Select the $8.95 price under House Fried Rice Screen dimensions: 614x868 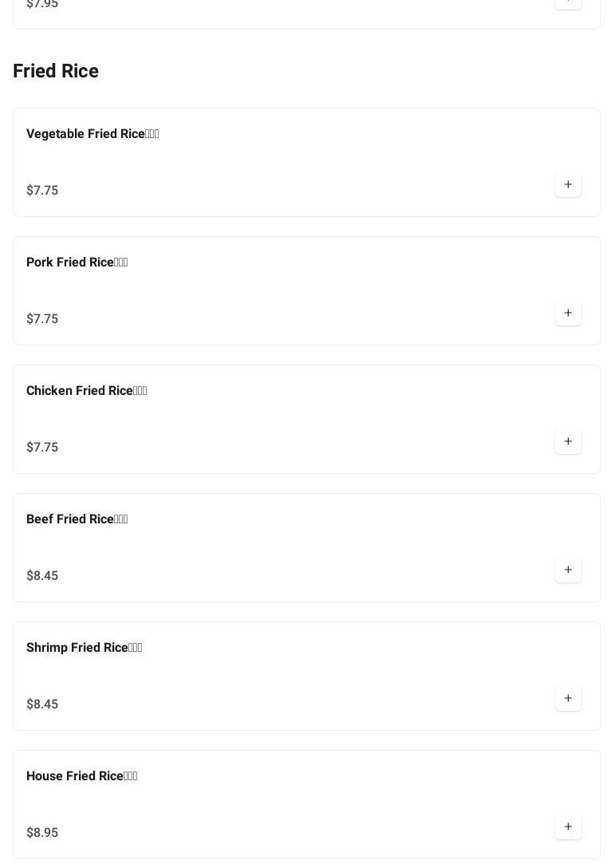pyautogui.click(x=42, y=833)
